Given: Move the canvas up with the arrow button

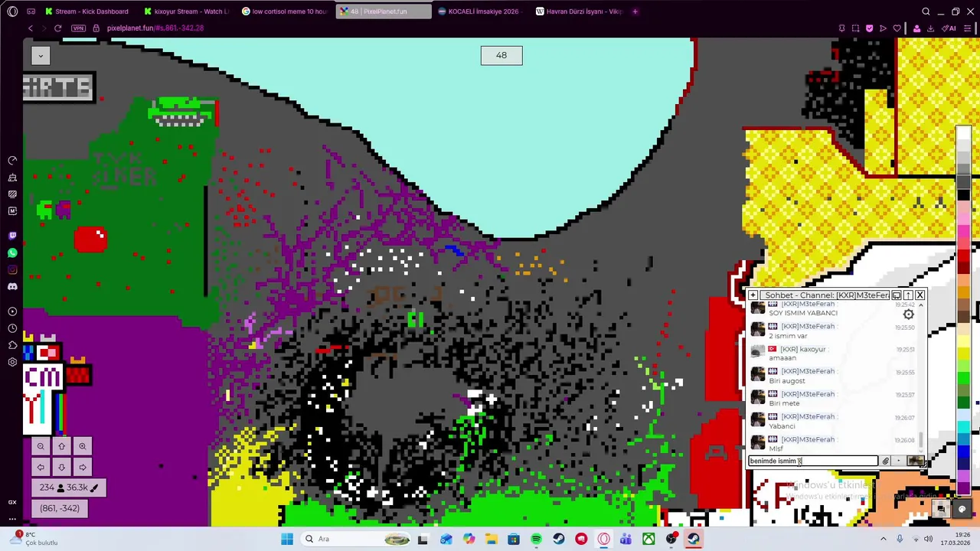Looking at the screenshot, I should [61, 446].
